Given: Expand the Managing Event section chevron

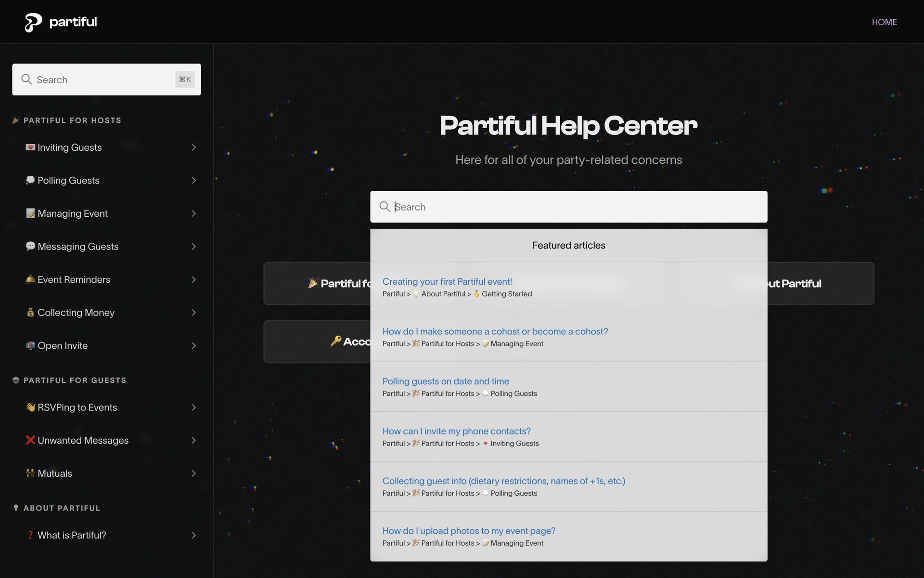Looking at the screenshot, I should point(193,213).
